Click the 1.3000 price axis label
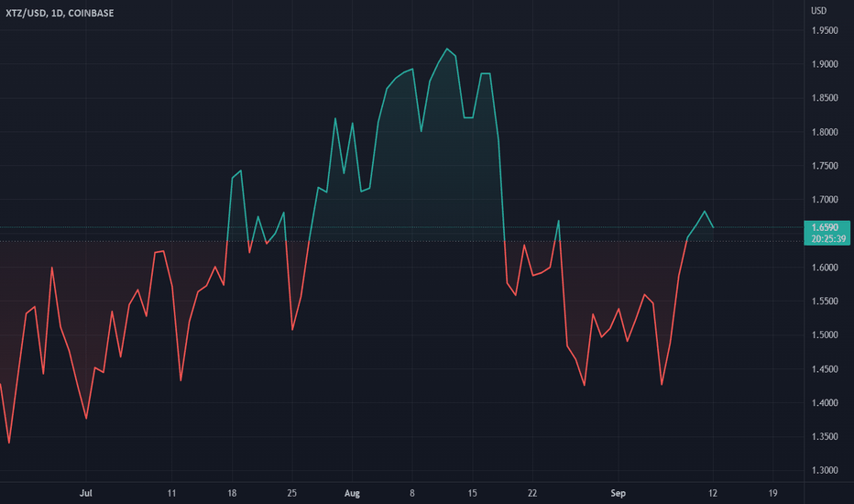 [x=825, y=470]
